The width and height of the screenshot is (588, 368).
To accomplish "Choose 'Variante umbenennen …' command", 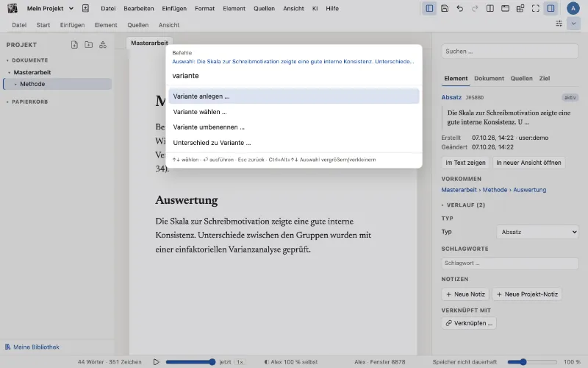I will pos(293,127).
